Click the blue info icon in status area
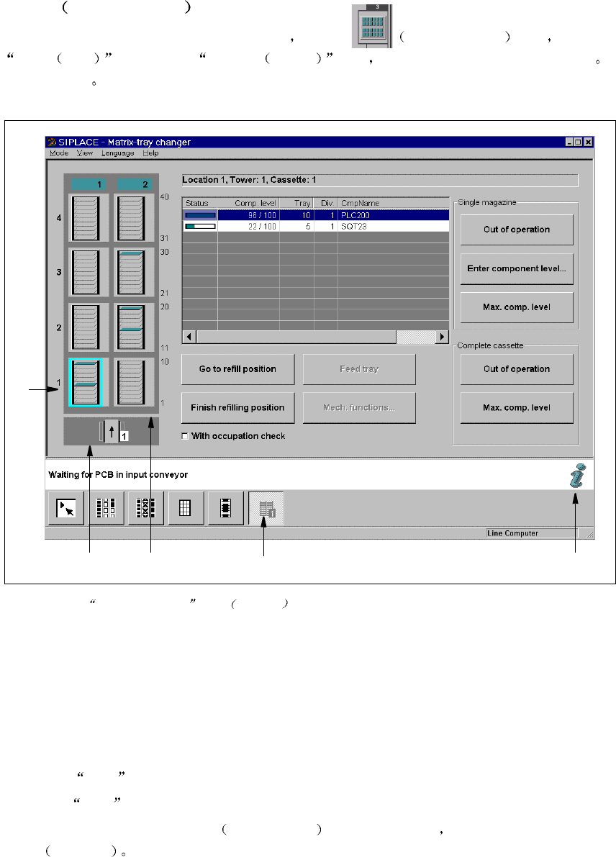Screen dimensions: 616x857 point(577,475)
